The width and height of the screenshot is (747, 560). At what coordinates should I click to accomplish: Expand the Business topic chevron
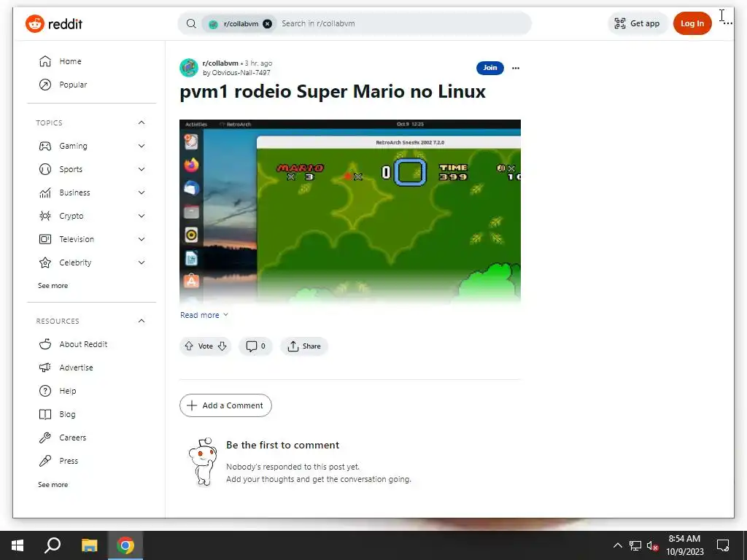[142, 192]
